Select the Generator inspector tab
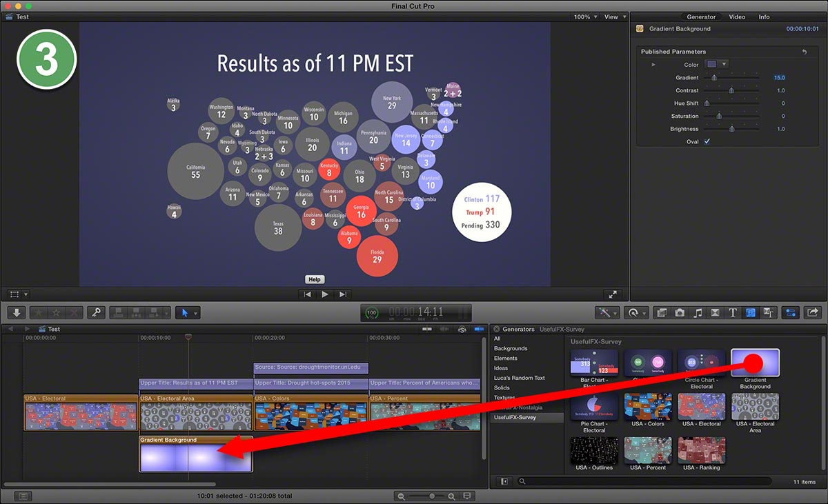 (701, 17)
